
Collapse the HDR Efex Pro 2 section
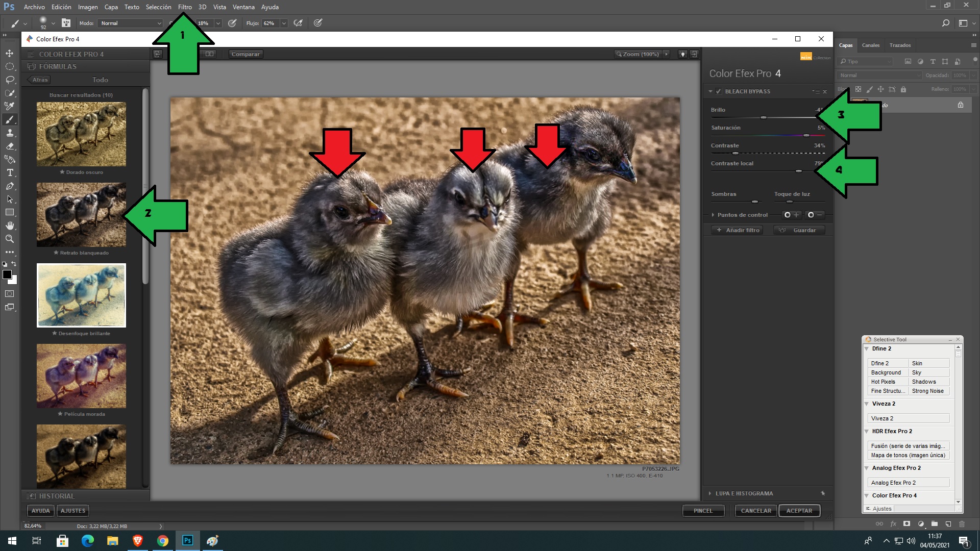coord(867,432)
